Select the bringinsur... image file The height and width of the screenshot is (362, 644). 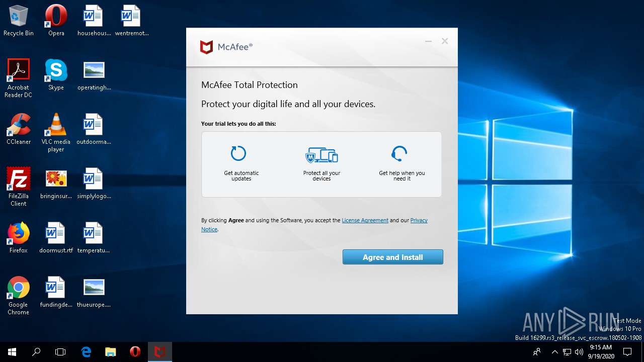coord(56,184)
